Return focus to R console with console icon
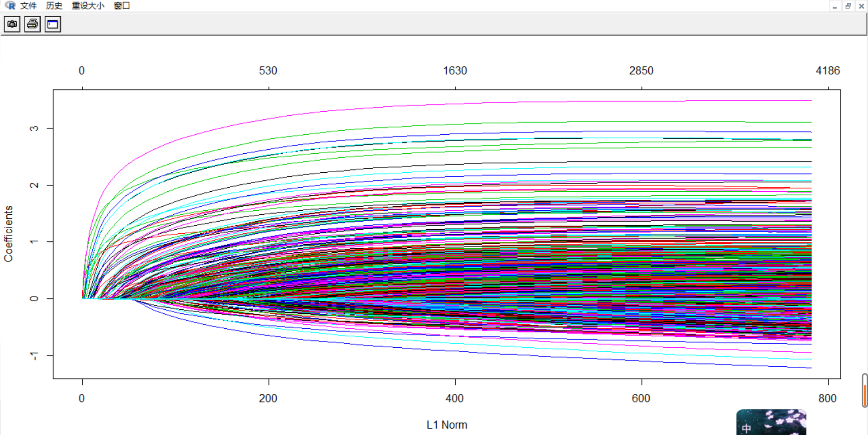 point(52,24)
